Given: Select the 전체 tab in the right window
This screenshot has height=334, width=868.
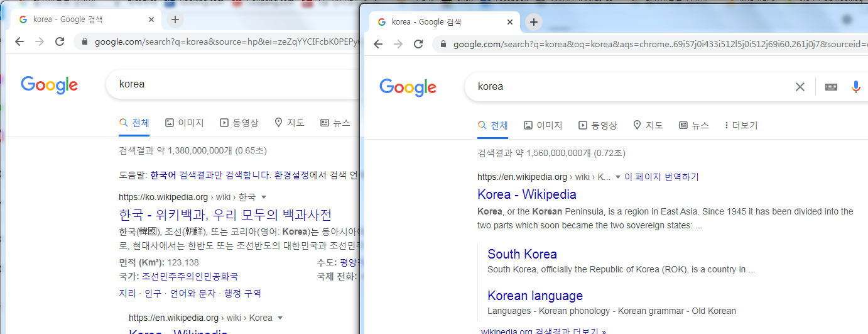Looking at the screenshot, I should click(x=493, y=125).
